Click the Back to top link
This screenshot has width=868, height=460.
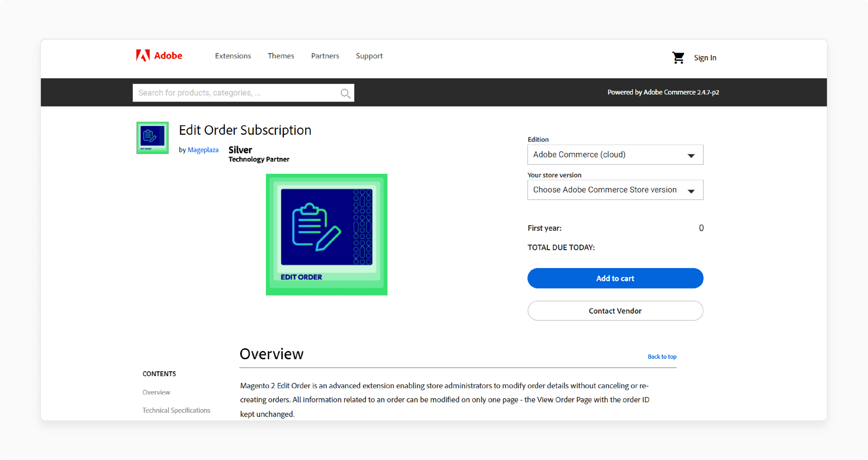[661, 356]
